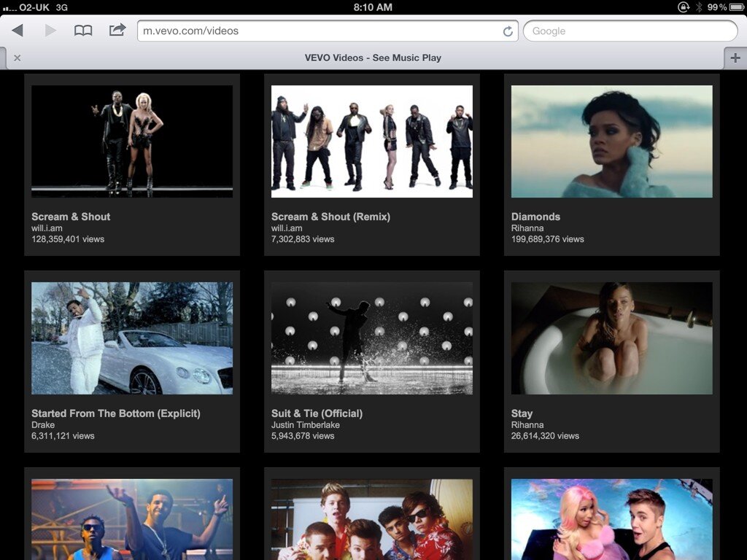Open the thumbnail below Suit & Tie
This screenshot has height=560, width=747.
pyautogui.click(x=372, y=519)
